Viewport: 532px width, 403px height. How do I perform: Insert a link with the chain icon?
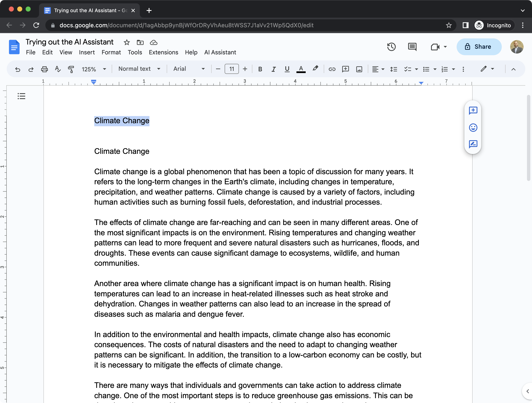pos(332,69)
